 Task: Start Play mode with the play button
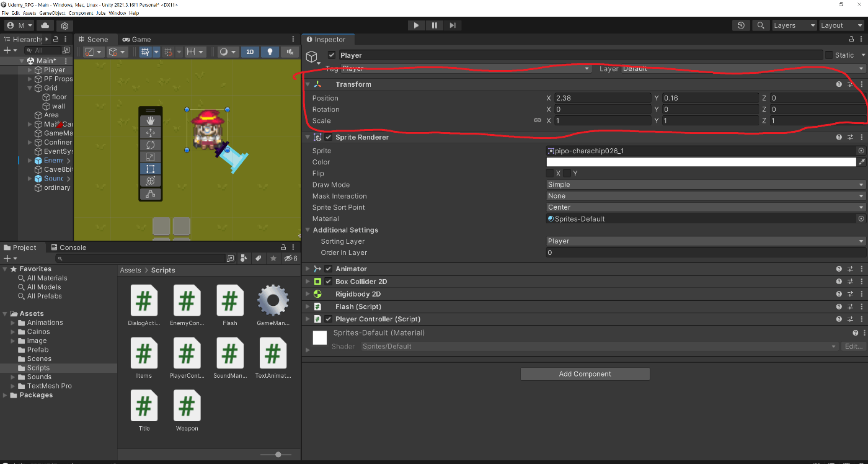click(416, 25)
